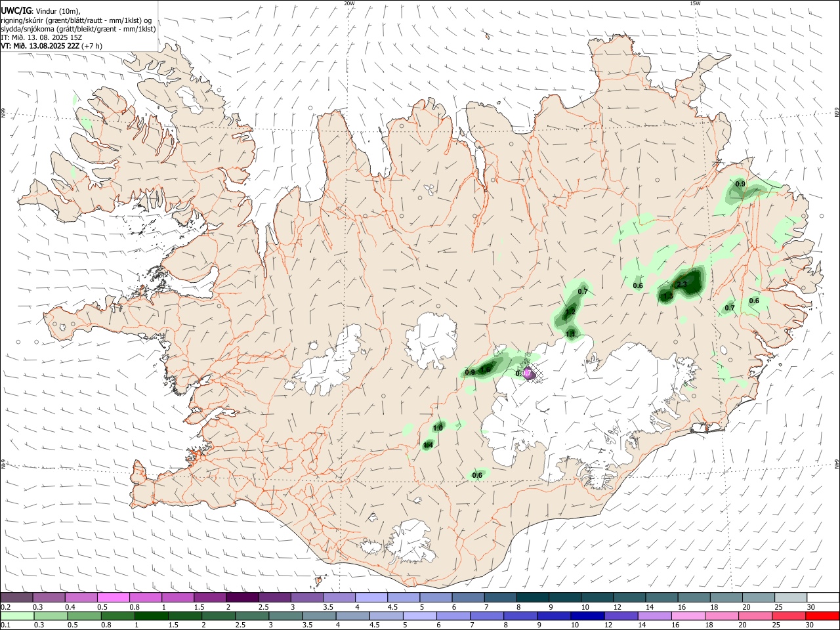Select the 2.3 precipitation value on the map
The image size is (840, 630).
pyautogui.click(x=682, y=284)
